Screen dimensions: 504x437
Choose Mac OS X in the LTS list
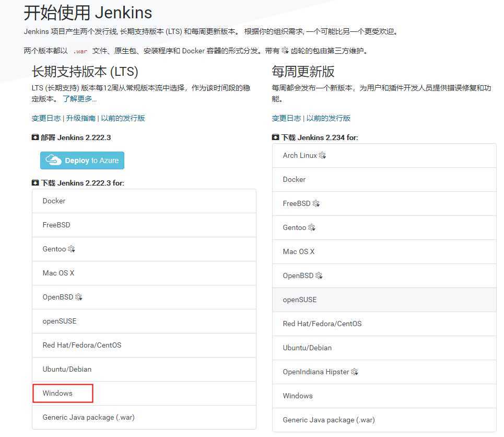(144, 273)
